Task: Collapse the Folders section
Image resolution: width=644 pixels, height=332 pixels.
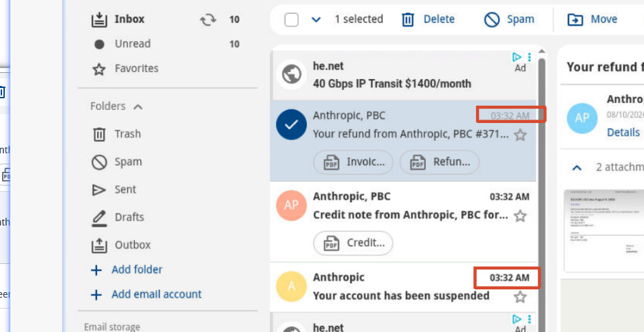Action: (138, 107)
